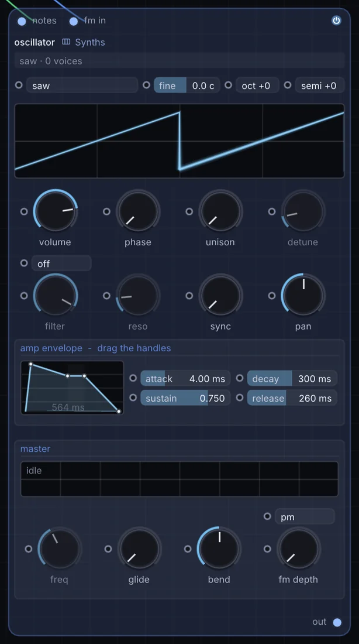
Task: Click modulation port beside sync knob
Action: click(189, 295)
